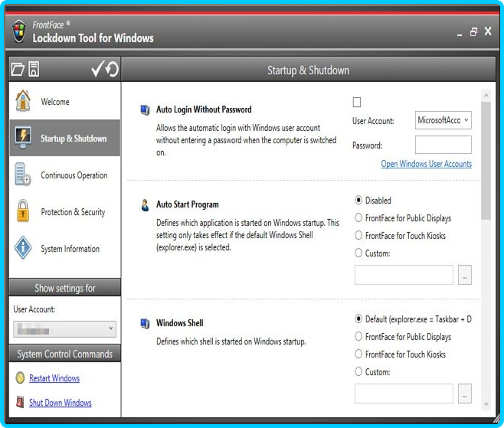Viewport: 504px width, 428px height.
Task: Open sidebar User Account dropdown
Action: [64, 328]
